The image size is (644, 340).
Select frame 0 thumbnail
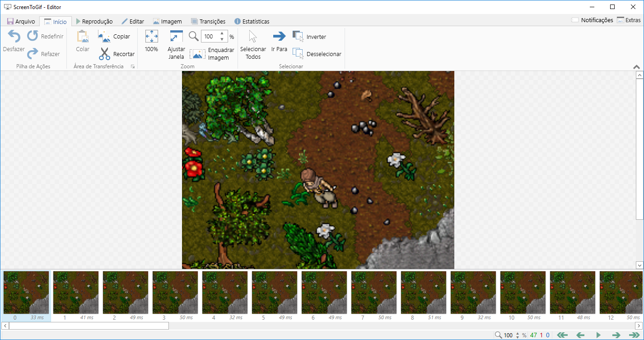(26, 293)
